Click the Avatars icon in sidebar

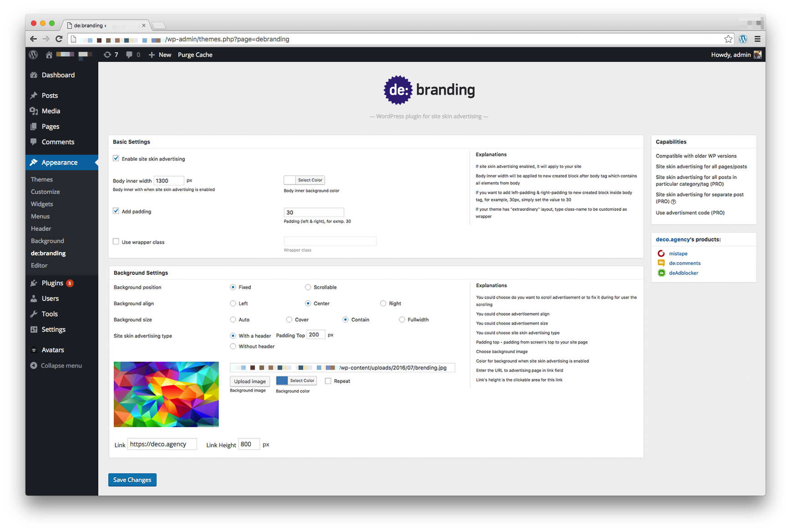(x=34, y=350)
